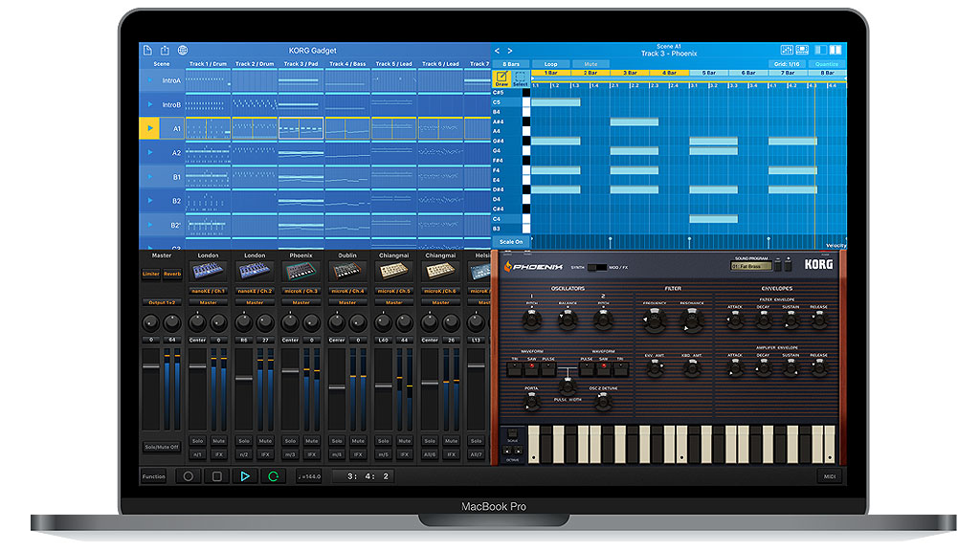Screen dimensions: 980x551
Task: Open the first London gadget (nanoKE Ch.1)
Action: coord(208,271)
